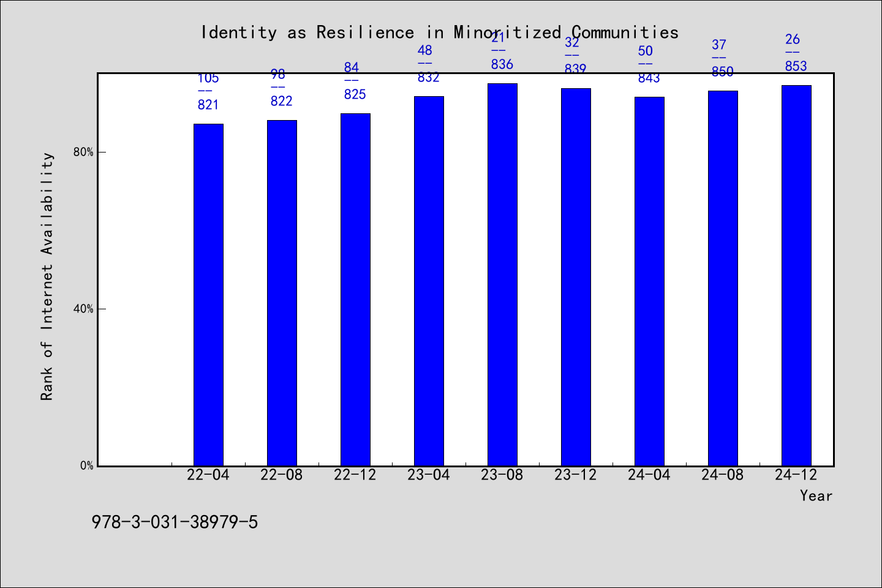
Task: Click the 24-12 x-axis label
Action: pos(796,475)
